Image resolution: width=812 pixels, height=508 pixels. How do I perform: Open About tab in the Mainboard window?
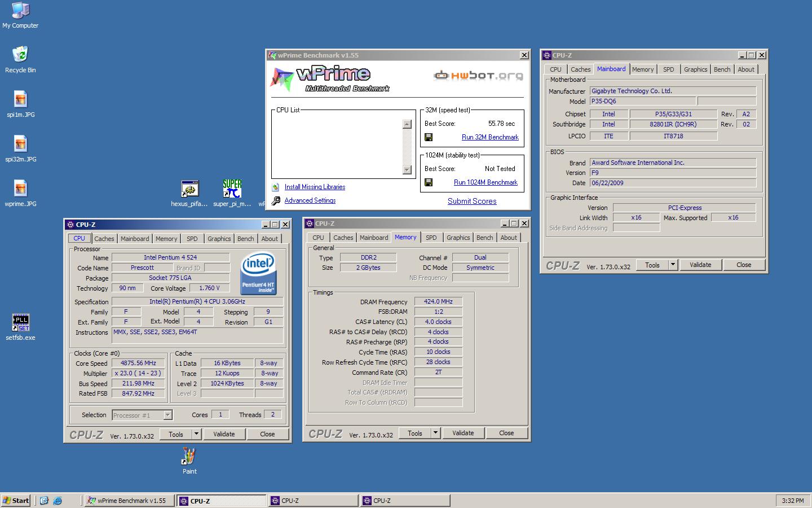tap(746, 69)
